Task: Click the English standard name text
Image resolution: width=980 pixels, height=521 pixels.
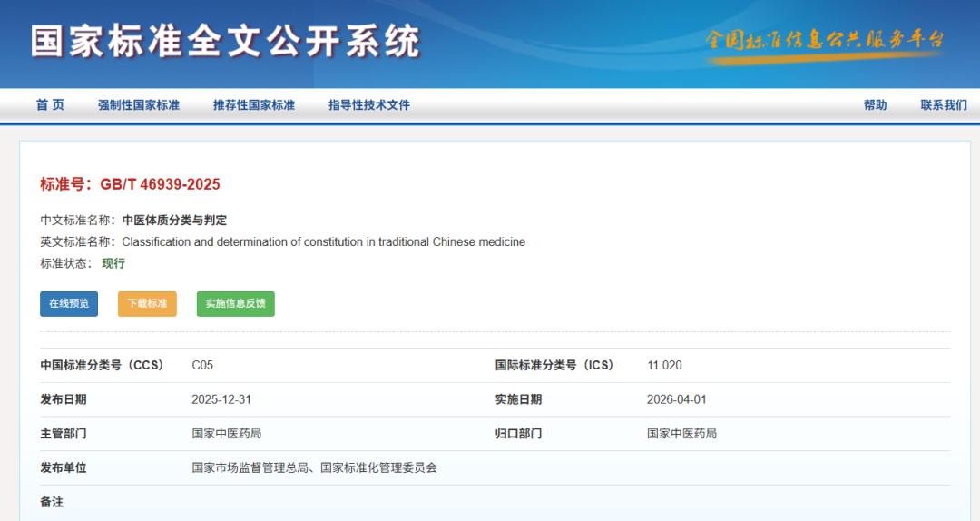Action: click(x=323, y=242)
